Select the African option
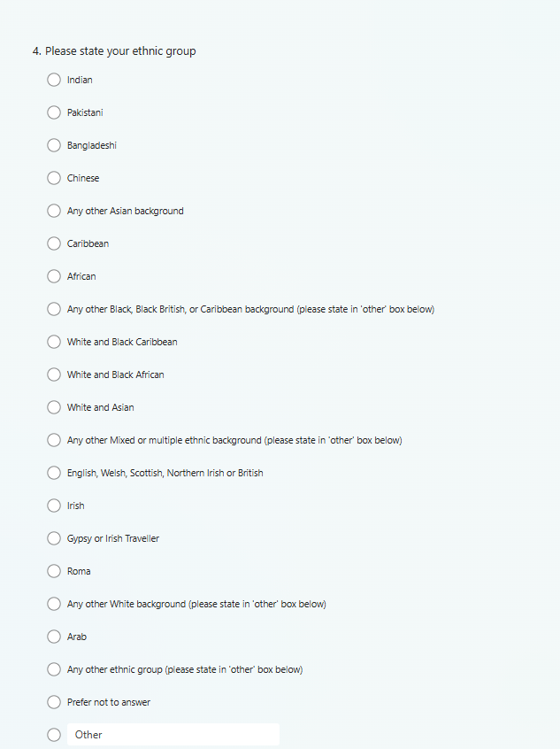The image size is (560, 749). [54, 276]
